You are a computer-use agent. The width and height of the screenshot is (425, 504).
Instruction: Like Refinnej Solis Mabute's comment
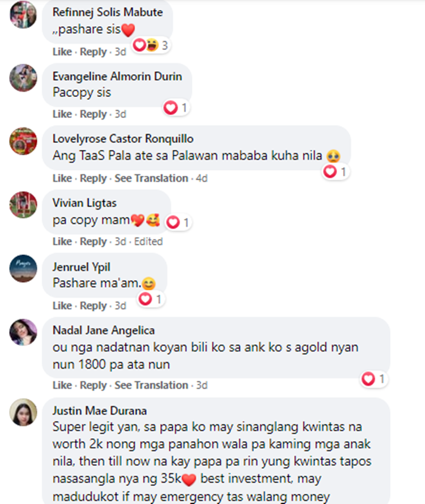tap(62, 52)
